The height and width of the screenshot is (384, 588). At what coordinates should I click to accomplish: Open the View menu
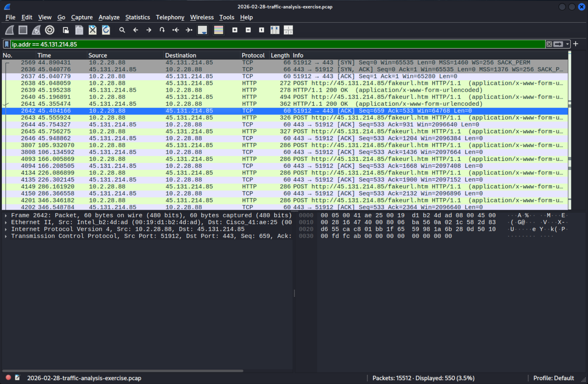click(x=45, y=17)
